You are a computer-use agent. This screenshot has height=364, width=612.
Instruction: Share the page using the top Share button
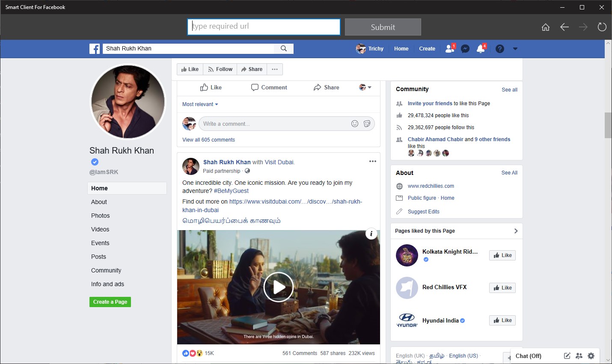(252, 69)
